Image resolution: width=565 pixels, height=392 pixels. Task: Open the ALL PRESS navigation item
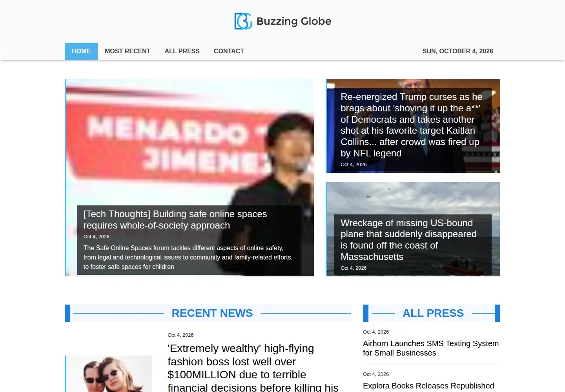[182, 51]
